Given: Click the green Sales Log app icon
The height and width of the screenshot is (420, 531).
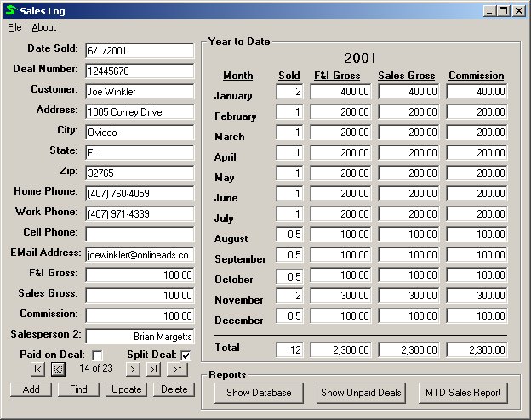Looking at the screenshot, I should click(x=11, y=10).
